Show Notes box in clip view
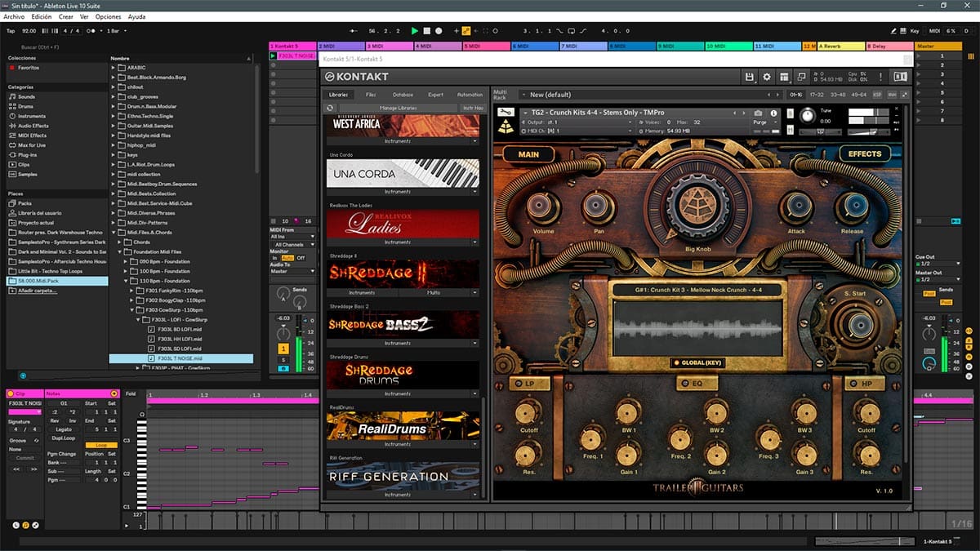980x551 pixels. (26, 524)
